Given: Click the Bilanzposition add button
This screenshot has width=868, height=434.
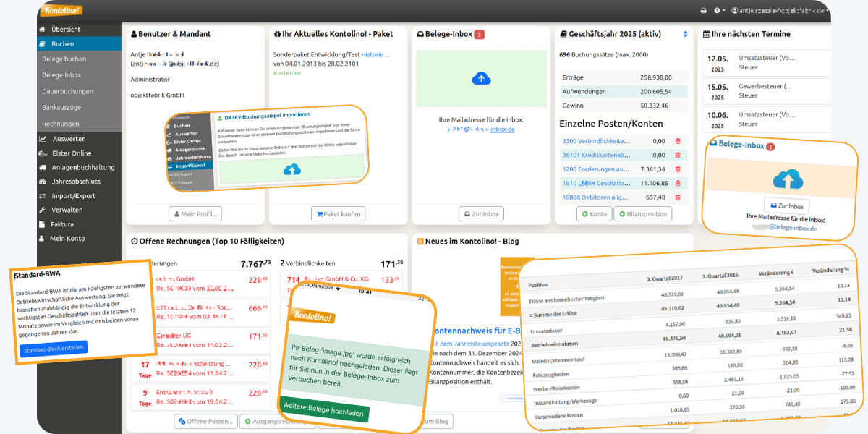Looking at the screenshot, I should pyautogui.click(x=643, y=214).
